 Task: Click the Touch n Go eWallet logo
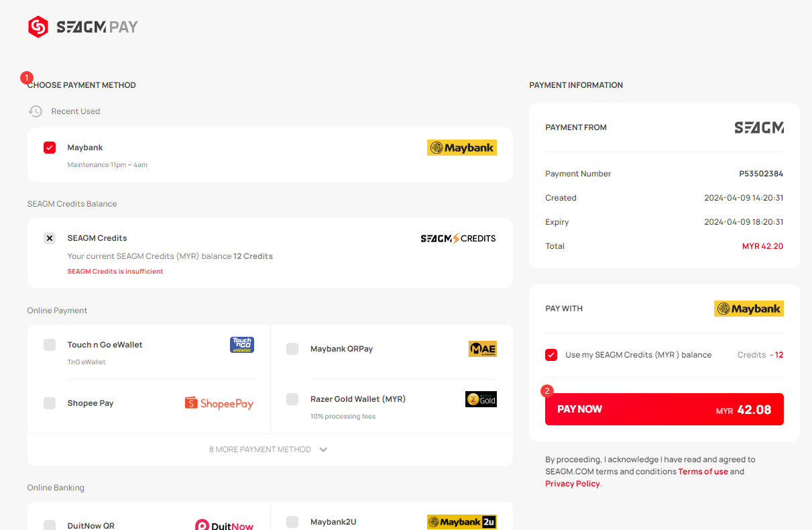pos(242,345)
